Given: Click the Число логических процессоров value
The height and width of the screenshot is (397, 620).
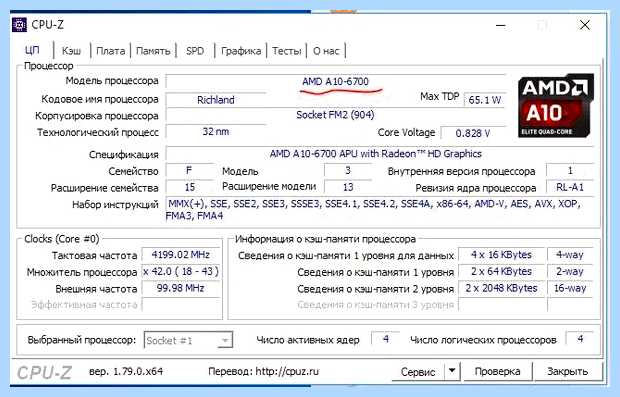Looking at the screenshot, I should point(580,339).
